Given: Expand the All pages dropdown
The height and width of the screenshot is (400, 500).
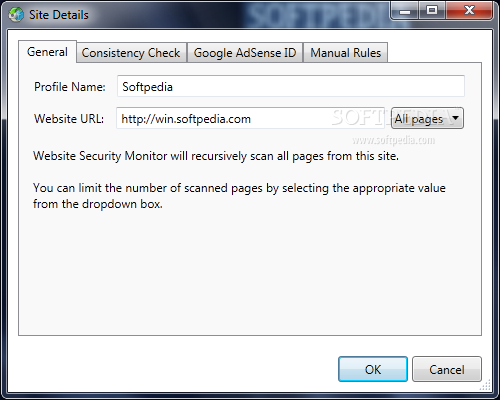Looking at the screenshot, I should 427,118.
